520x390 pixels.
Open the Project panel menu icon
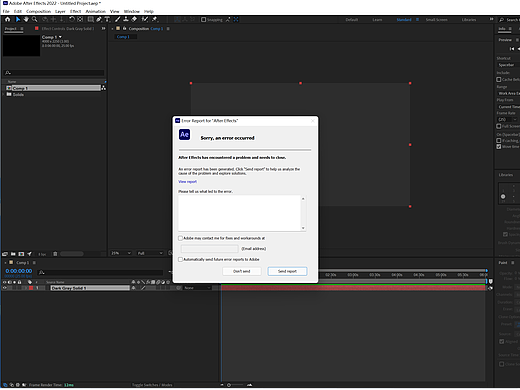[x=22, y=29]
